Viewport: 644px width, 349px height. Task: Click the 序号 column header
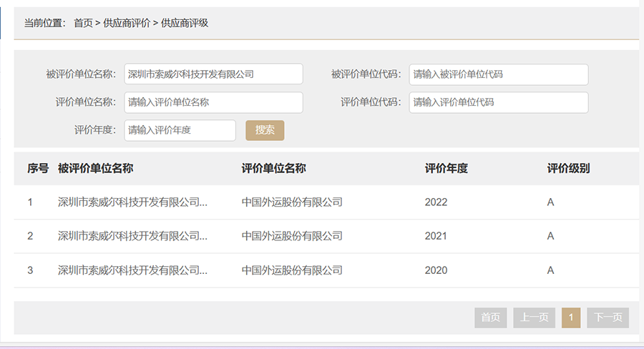(x=38, y=169)
